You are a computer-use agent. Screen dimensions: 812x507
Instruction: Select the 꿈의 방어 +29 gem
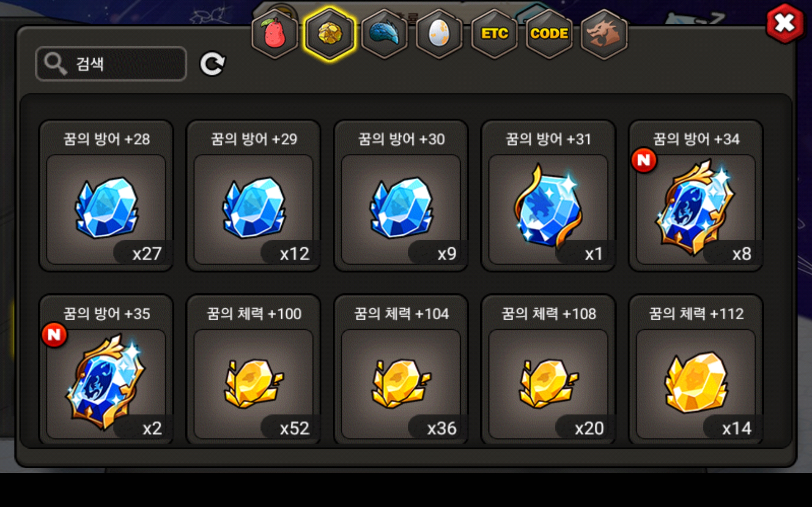(254, 196)
